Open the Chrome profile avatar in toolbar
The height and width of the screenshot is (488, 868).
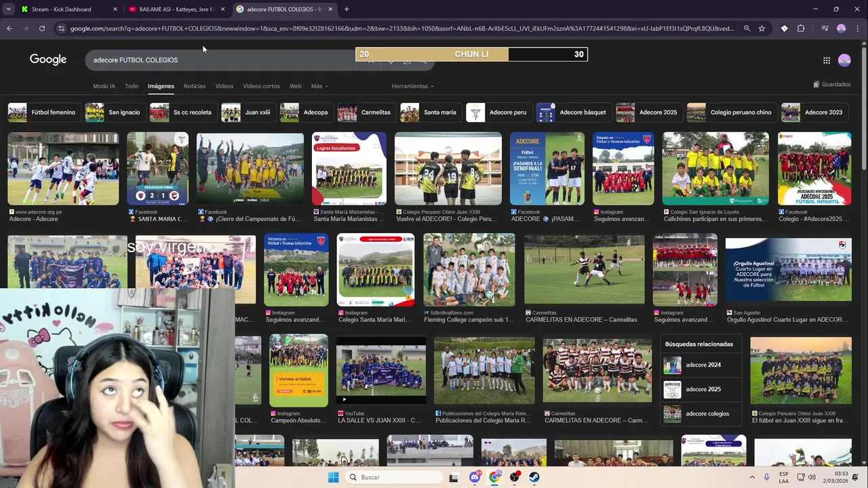(x=842, y=28)
